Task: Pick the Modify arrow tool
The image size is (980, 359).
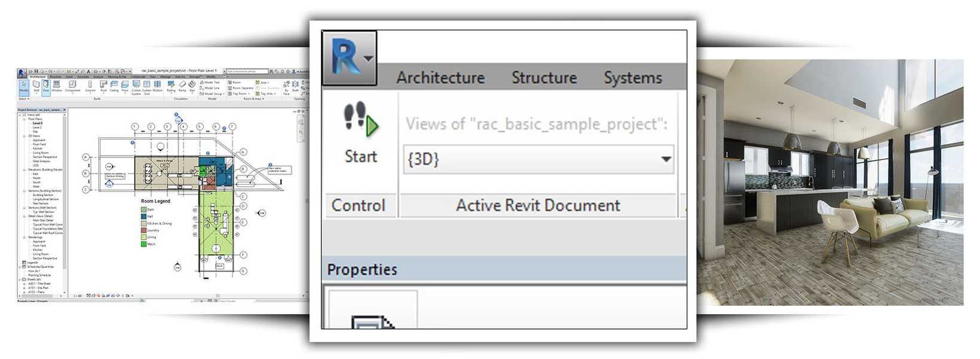Action: (24, 85)
